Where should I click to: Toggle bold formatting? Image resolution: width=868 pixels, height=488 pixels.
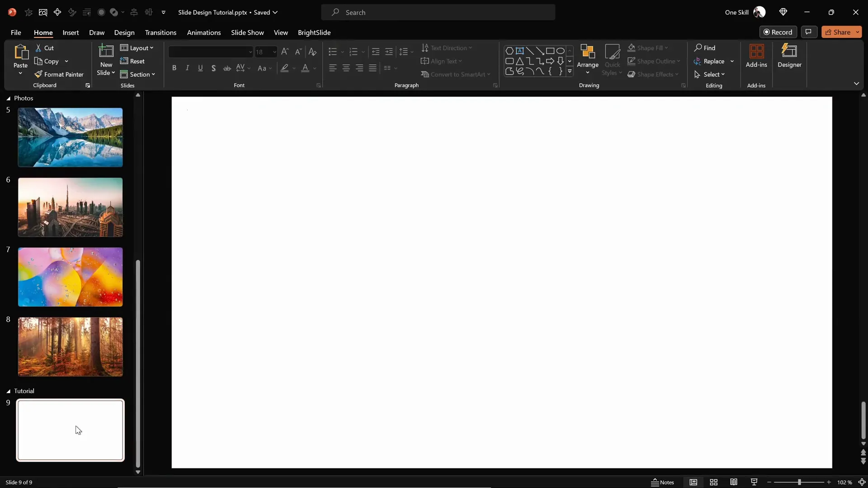[x=175, y=68]
